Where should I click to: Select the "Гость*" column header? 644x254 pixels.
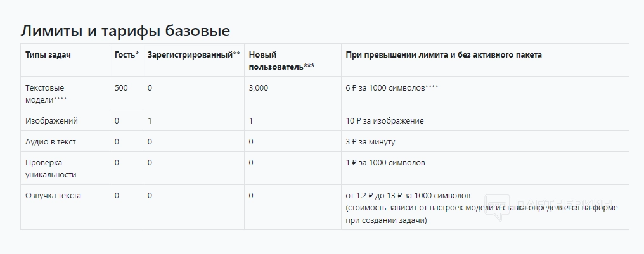coord(127,55)
